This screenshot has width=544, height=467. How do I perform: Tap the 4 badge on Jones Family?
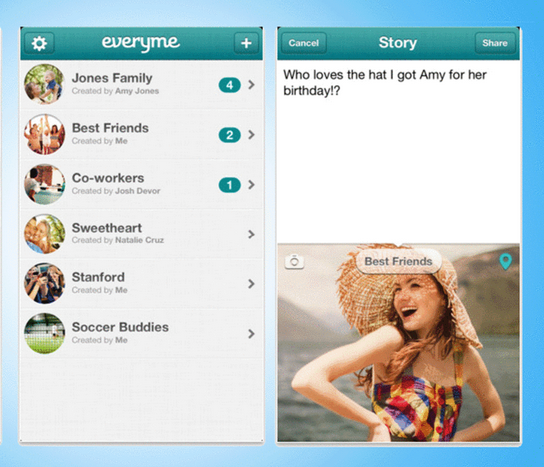[x=229, y=85]
